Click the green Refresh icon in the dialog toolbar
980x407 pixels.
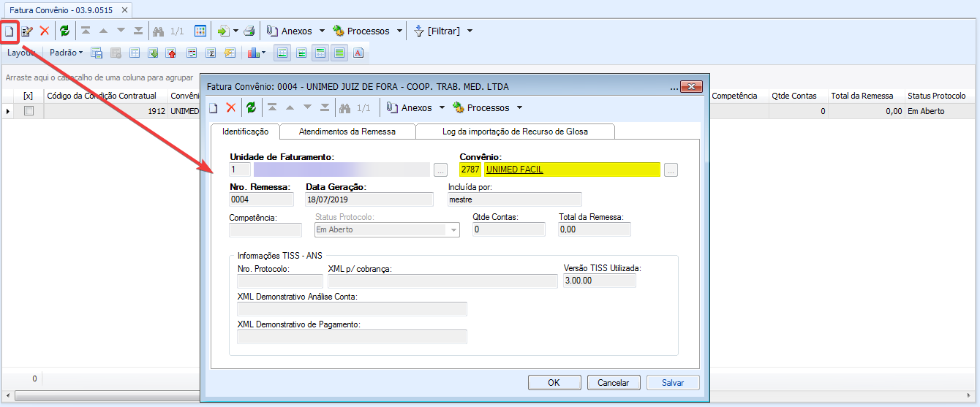pyautogui.click(x=251, y=107)
